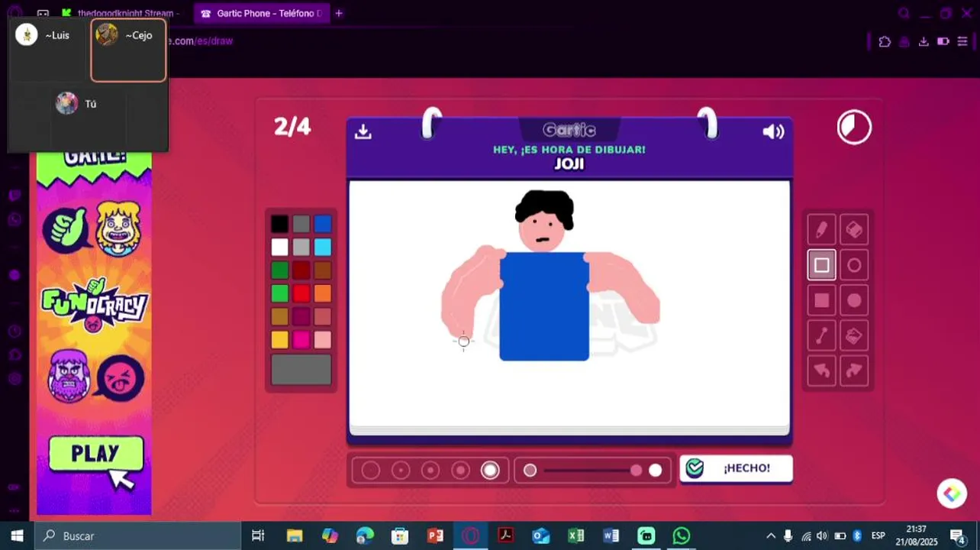Select the middle brush size

pos(430,471)
